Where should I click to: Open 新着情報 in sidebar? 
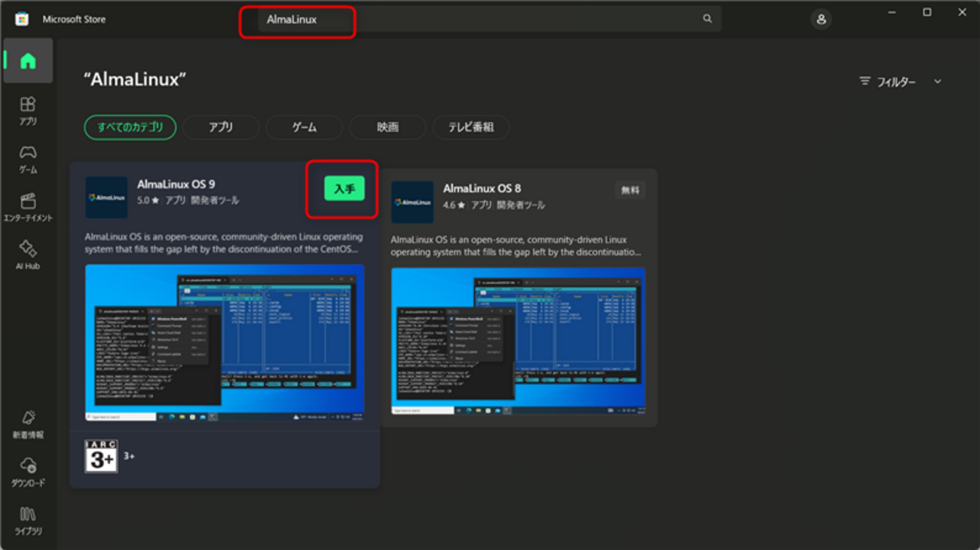[28, 425]
